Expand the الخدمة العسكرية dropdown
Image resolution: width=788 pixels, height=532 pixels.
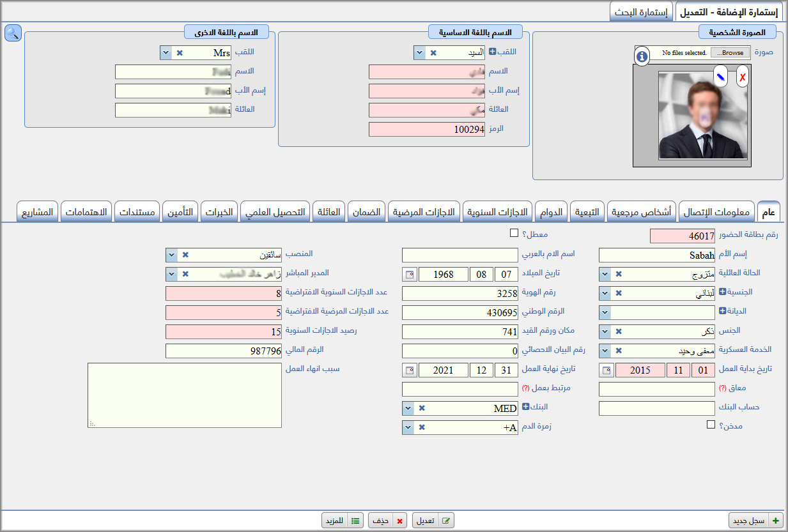(x=605, y=351)
